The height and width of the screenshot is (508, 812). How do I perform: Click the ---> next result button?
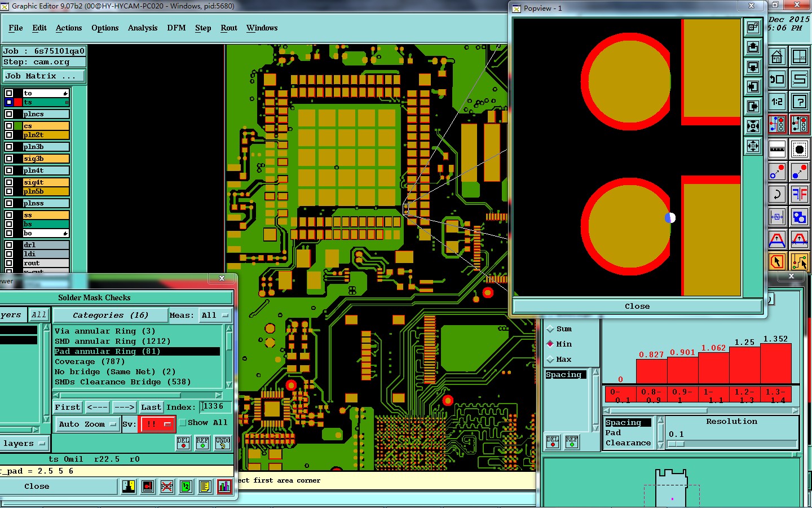[x=124, y=407]
